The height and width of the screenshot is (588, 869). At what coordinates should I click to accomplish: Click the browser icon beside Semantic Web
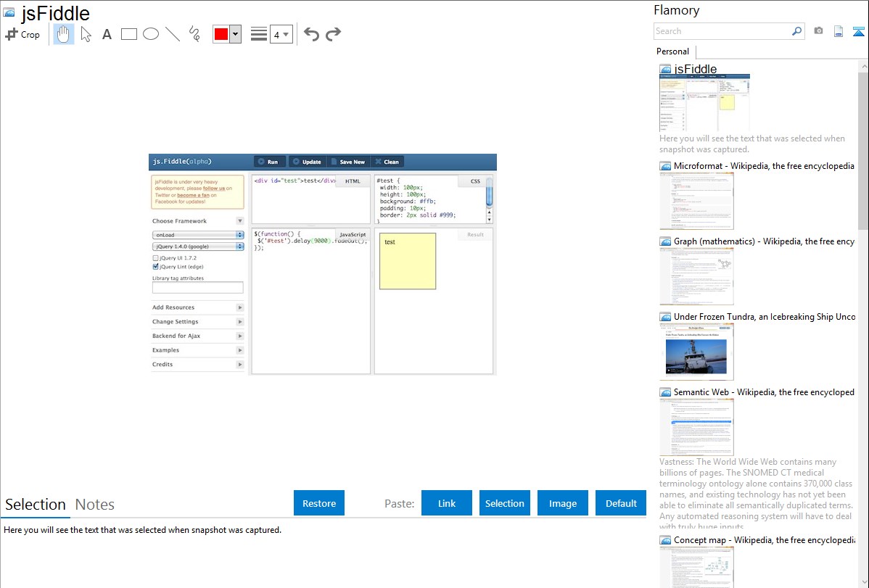click(x=665, y=392)
